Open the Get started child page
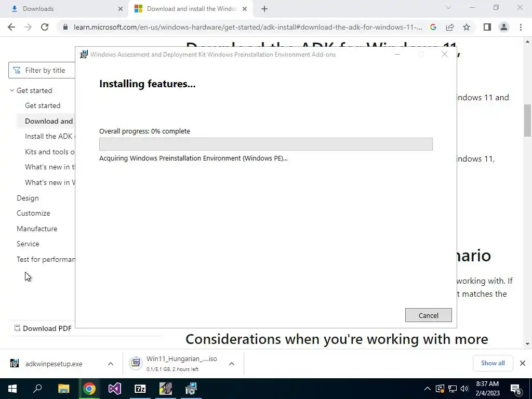The height and width of the screenshot is (399, 532). pyautogui.click(x=43, y=105)
